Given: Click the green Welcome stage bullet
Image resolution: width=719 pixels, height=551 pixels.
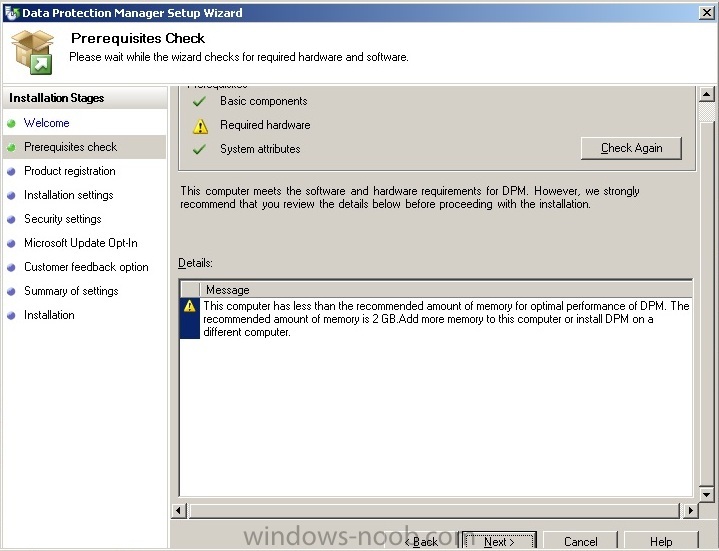Looking at the screenshot, I should click(11, 123).
